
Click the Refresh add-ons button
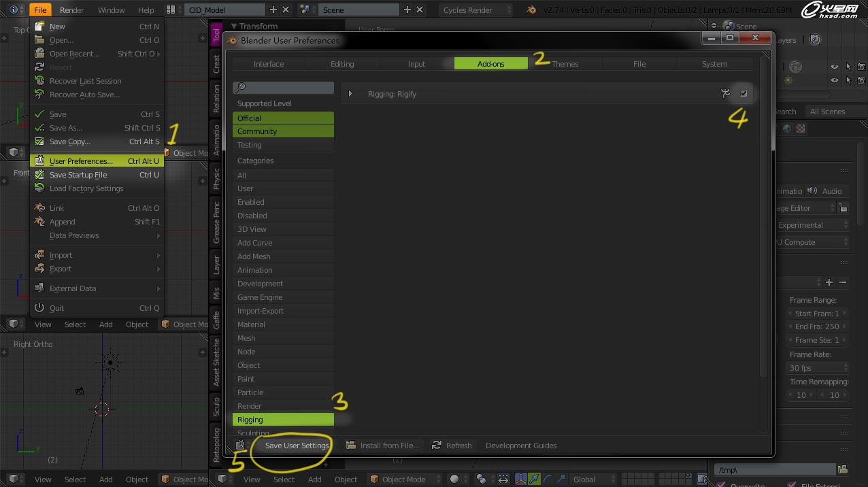(x=452, y=446)
